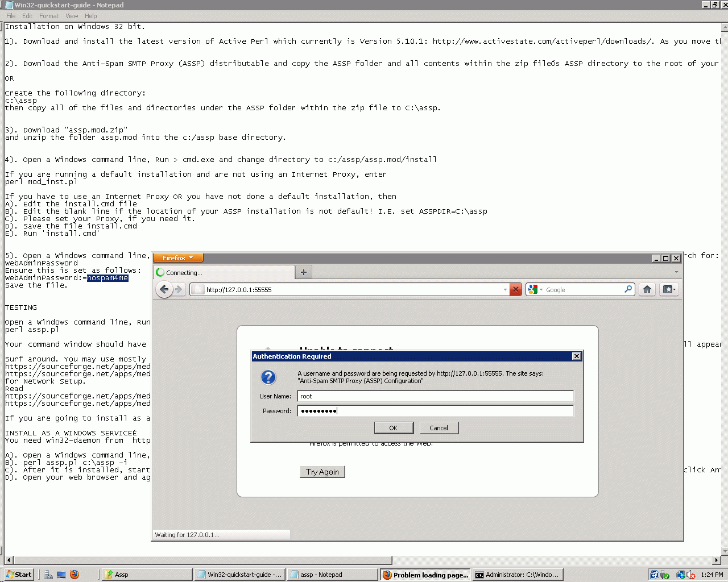Open the Firefox Bookmarks button

(669, 289)
